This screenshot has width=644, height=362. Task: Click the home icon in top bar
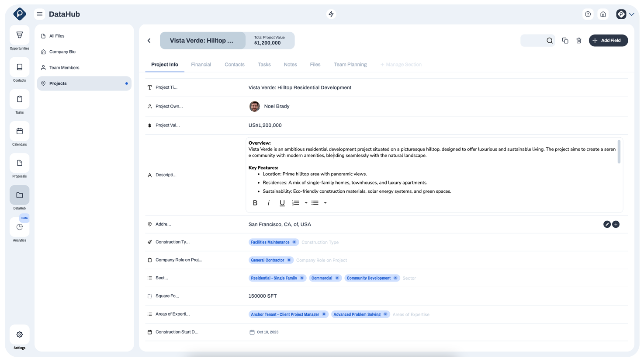tap(603, 14)
